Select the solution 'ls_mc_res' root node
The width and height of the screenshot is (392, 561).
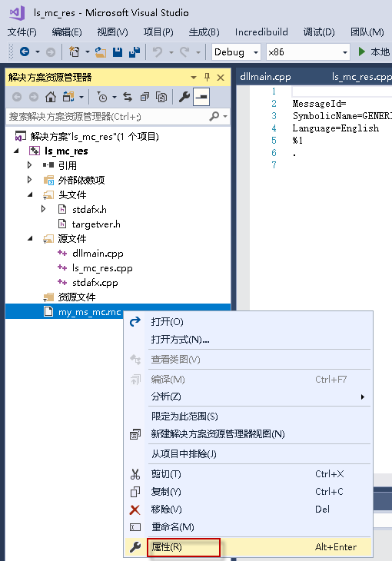[x=95, y=136]
